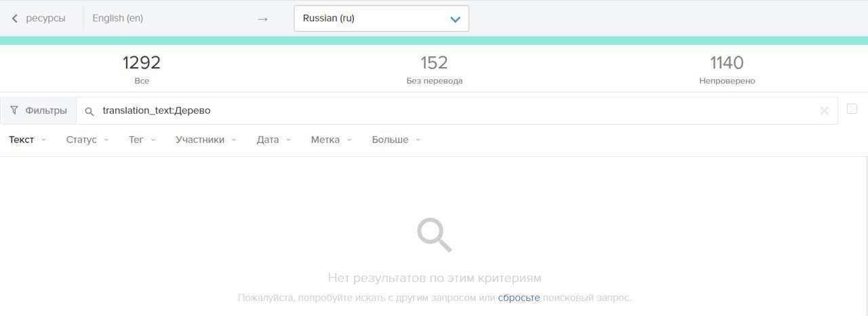Show all 1292 strings
The image size is (868, 316).
point(142,70)
